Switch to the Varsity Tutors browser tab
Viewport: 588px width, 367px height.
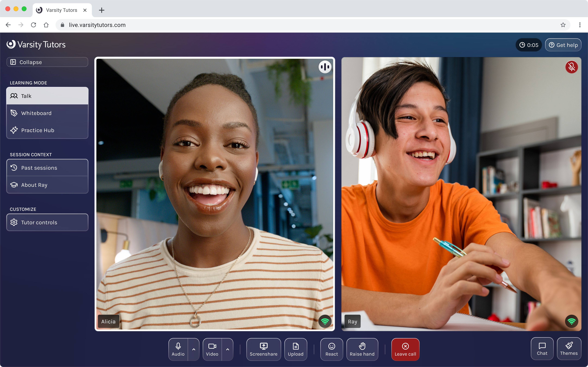click(61, 10)
